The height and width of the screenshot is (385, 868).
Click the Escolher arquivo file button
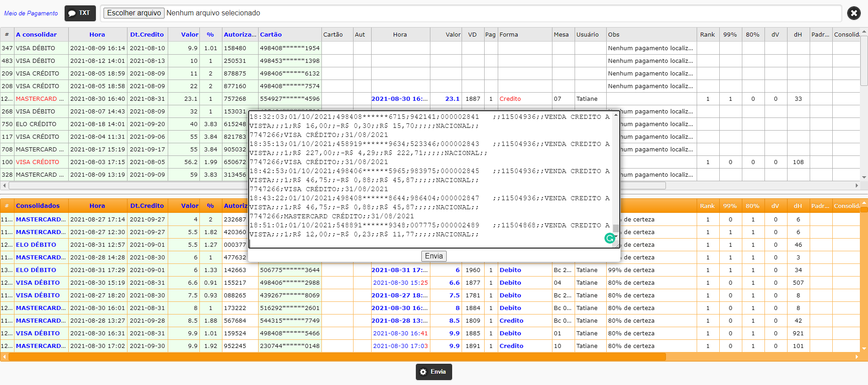(x=134, y=13)
